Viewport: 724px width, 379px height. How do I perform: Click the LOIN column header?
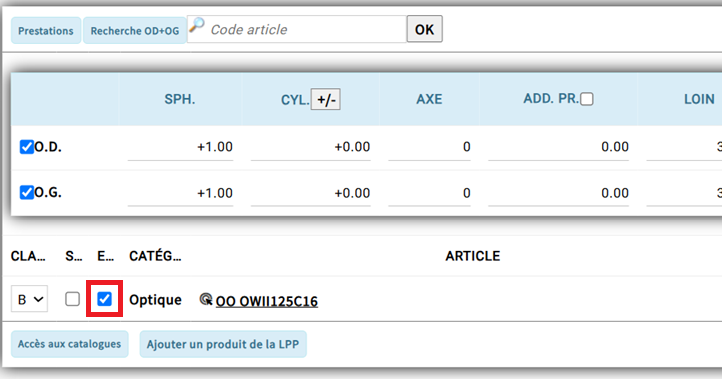pos(700,99)
